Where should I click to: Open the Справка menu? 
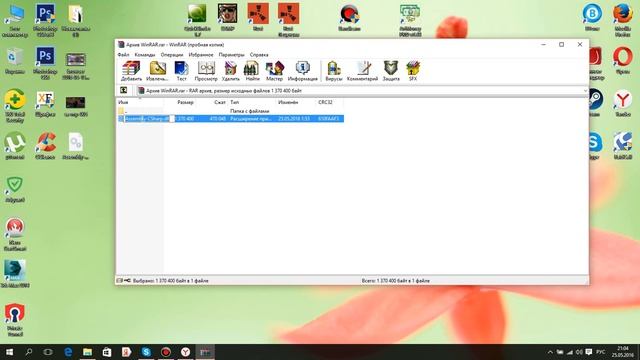click(259, 55)
